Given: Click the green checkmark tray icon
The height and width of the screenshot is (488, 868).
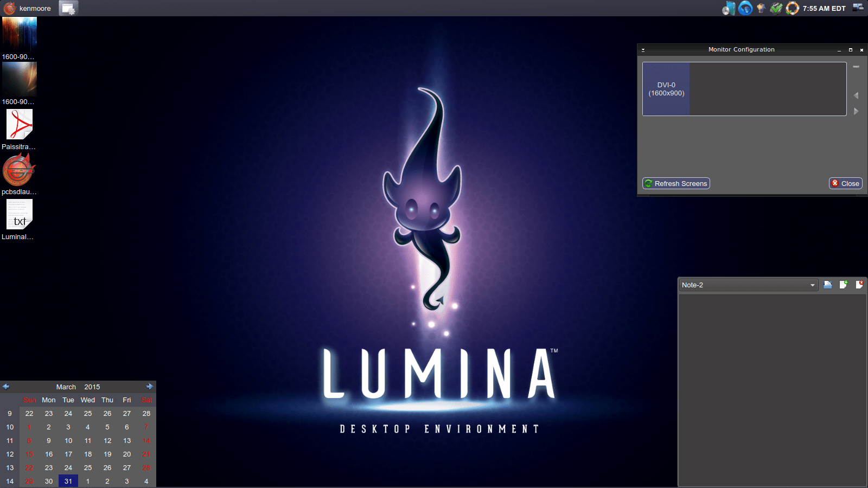Looking at the screenshot, I should point(776,8).
